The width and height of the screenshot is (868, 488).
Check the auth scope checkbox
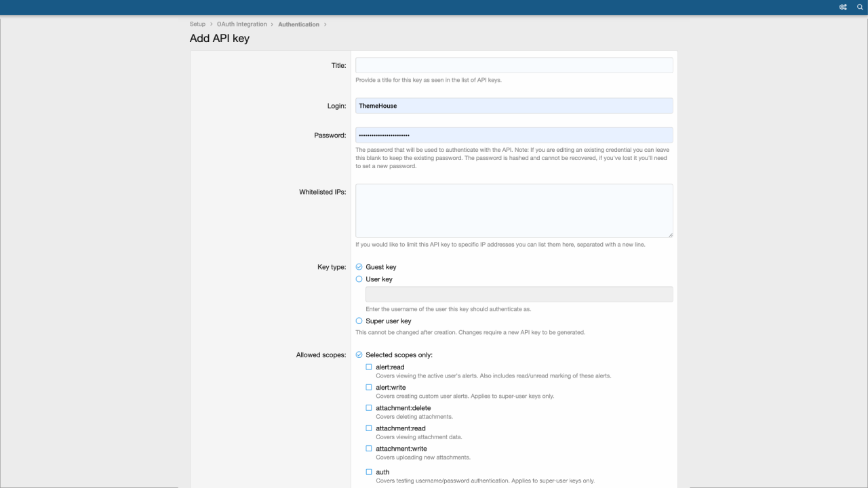pyautogui.click(x=369, y=472)
